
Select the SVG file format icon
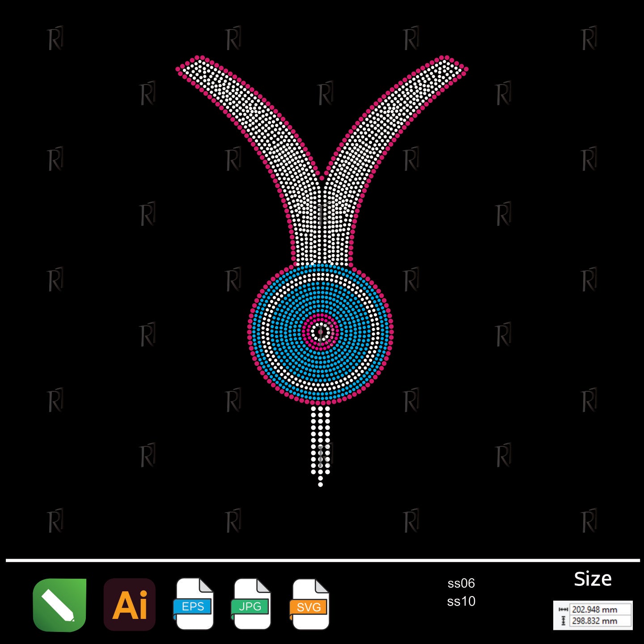[309, 605]
